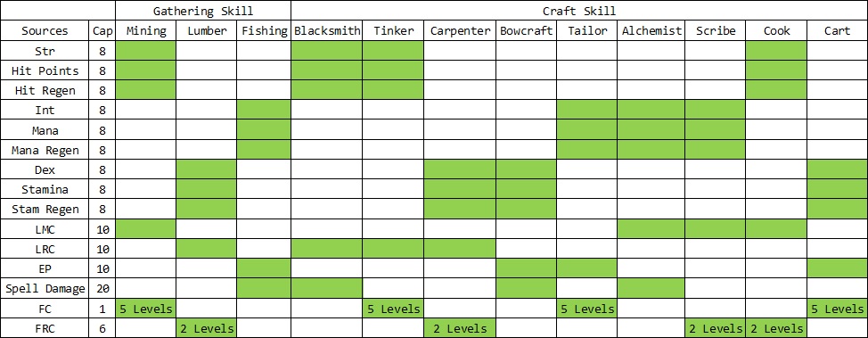Click the green EP cell under Cart
This screenshot has width=868, height=338.
[x=838, y=268]
